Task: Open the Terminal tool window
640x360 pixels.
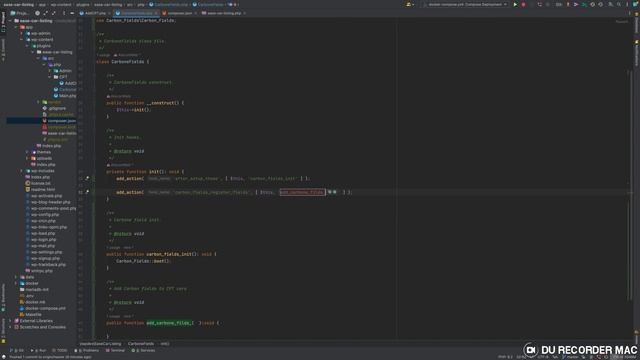Action: [116, 350]
